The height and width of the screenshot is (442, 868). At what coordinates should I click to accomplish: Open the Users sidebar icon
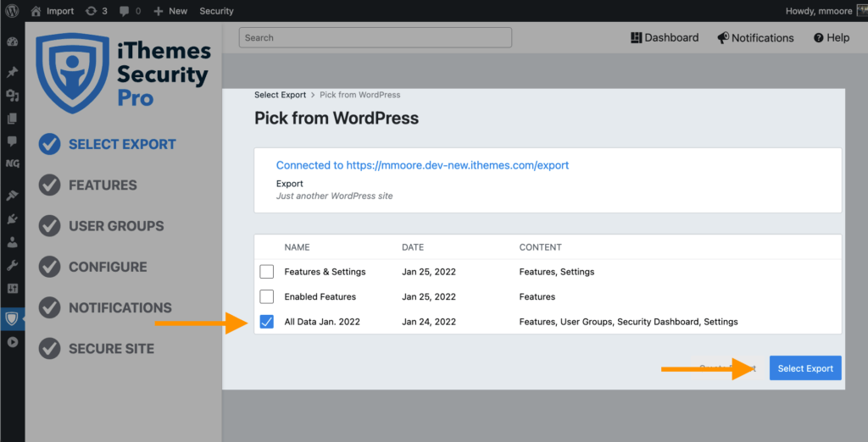(x=12, y=242)
